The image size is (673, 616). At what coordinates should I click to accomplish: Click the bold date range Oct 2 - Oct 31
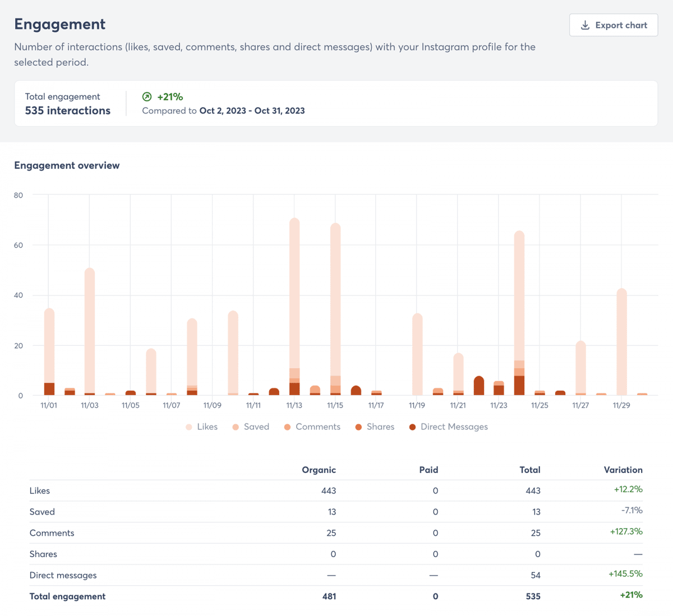(252, 110)
